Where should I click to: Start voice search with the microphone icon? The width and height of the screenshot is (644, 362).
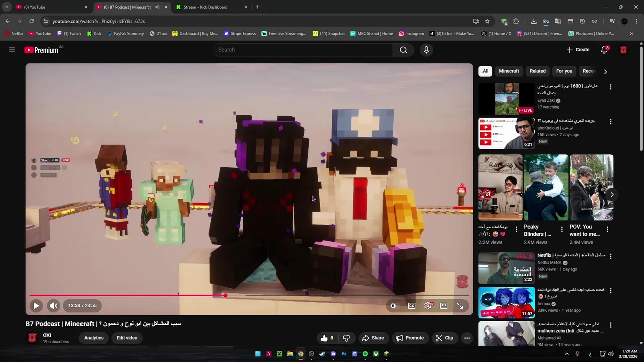[426, 50]
